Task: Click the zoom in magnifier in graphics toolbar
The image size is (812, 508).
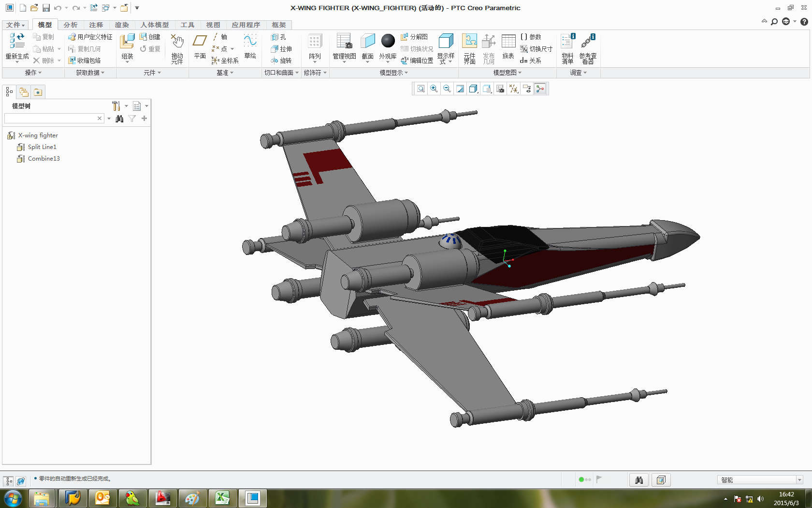Action: [434, 89]
